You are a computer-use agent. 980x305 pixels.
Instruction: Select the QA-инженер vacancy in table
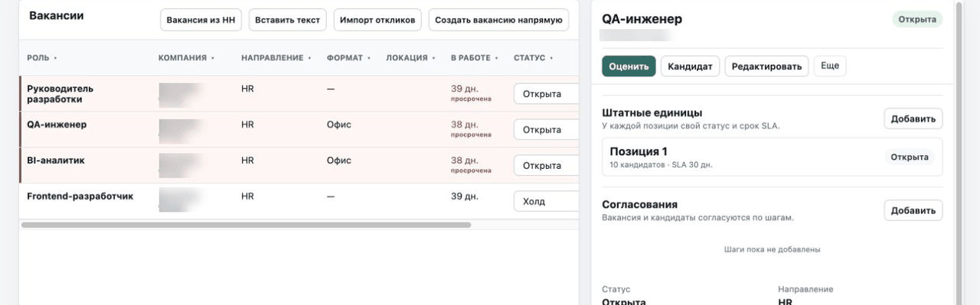[299, 130]
